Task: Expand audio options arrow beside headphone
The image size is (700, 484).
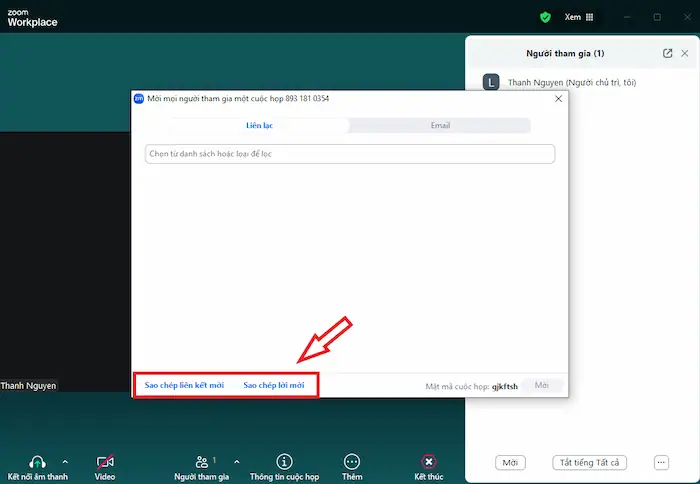Action: (66, 462)
